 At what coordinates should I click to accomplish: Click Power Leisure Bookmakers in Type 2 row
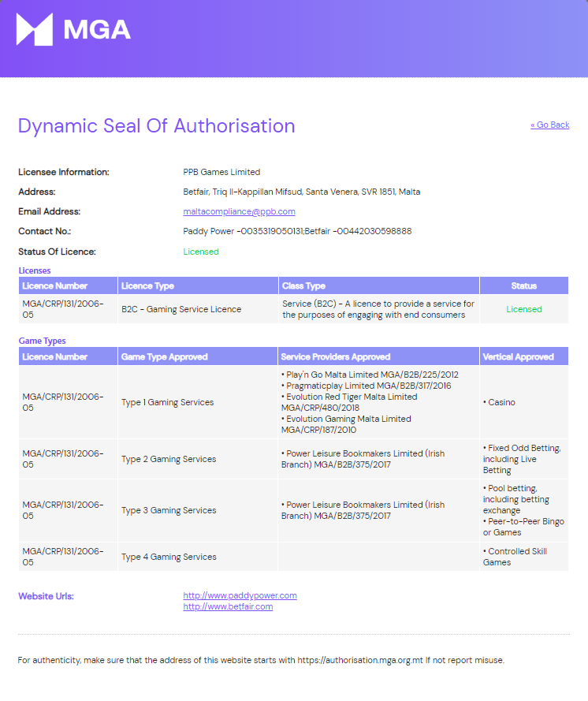pyautogui.click(x=363, y=459)
